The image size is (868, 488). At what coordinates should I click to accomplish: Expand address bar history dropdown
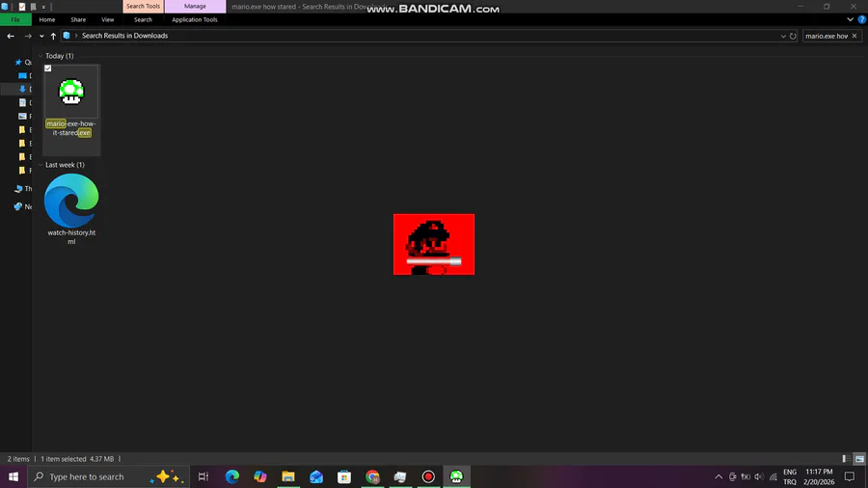tap(783, 36)
